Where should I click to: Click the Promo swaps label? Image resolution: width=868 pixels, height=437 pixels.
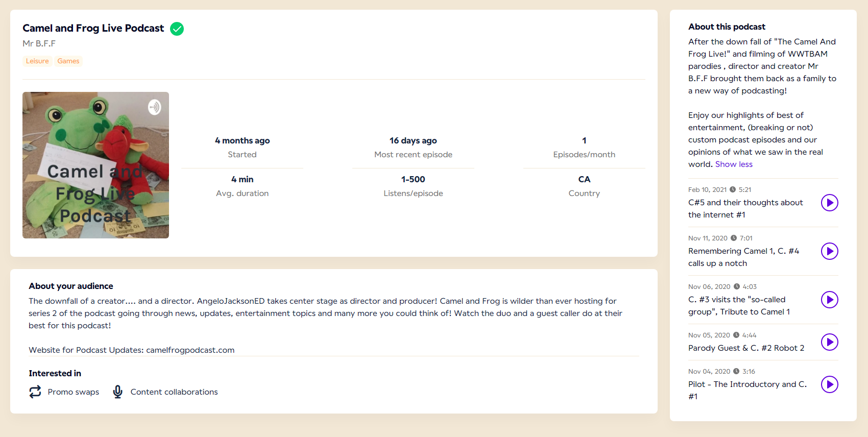74,392
